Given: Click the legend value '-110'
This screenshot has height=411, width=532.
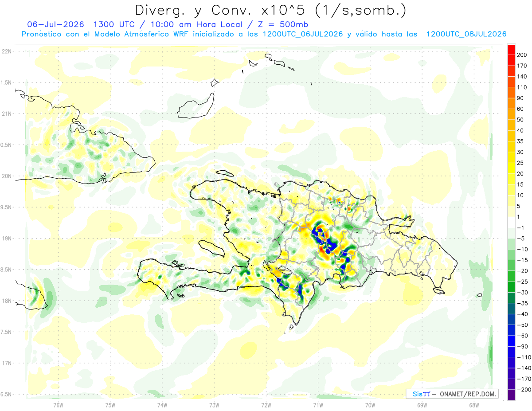Looking at the screenshot, I should click(x=524, y=357).
